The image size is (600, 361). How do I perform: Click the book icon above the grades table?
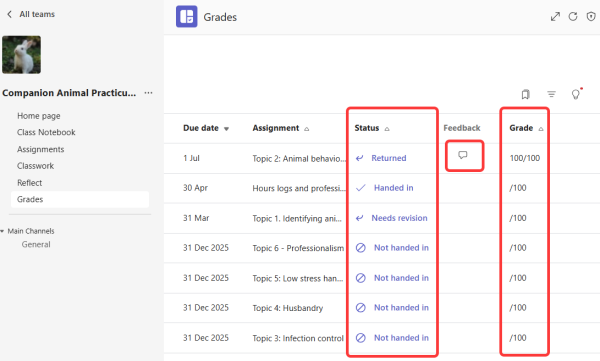(x=525, y=94)
